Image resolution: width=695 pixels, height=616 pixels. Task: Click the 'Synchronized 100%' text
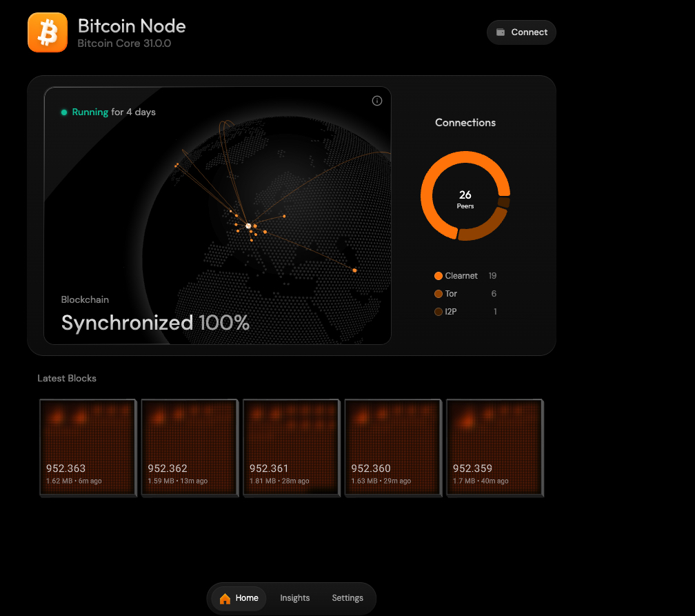tap(155, 323)
